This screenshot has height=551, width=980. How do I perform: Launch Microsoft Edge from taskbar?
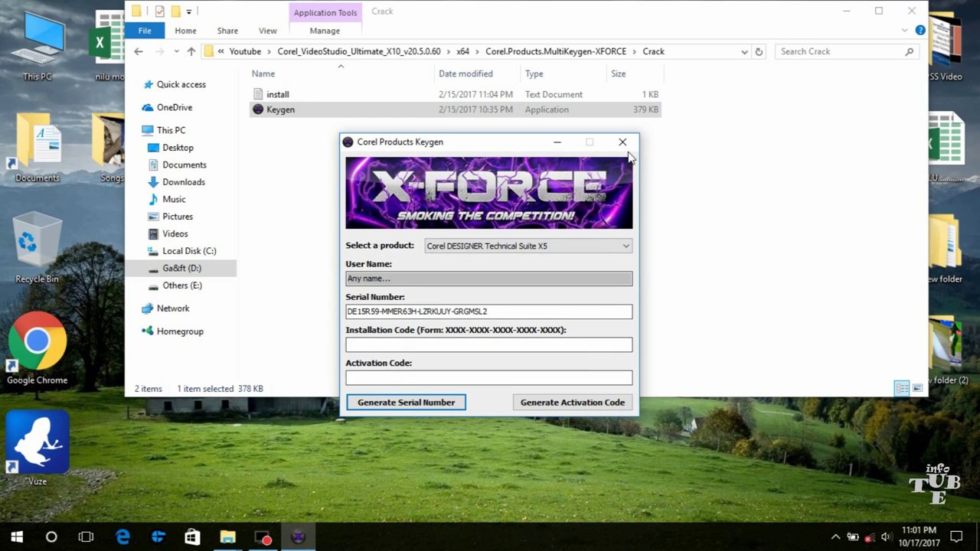[122, 537]
